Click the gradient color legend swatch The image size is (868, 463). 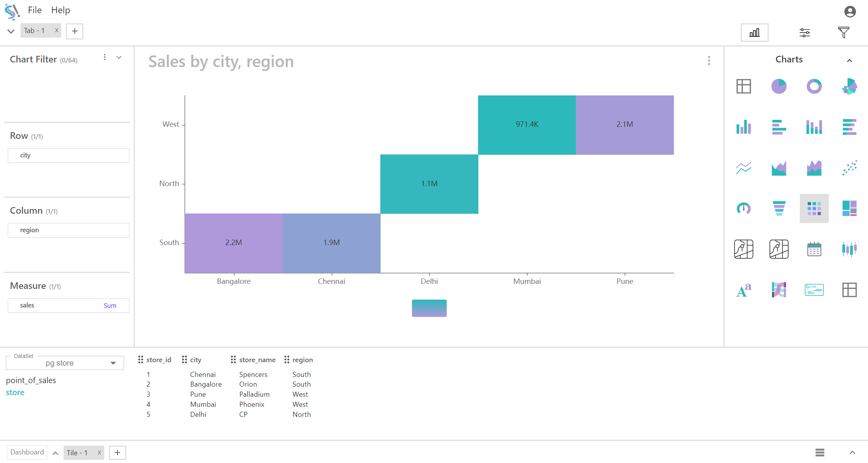(429, 308)
